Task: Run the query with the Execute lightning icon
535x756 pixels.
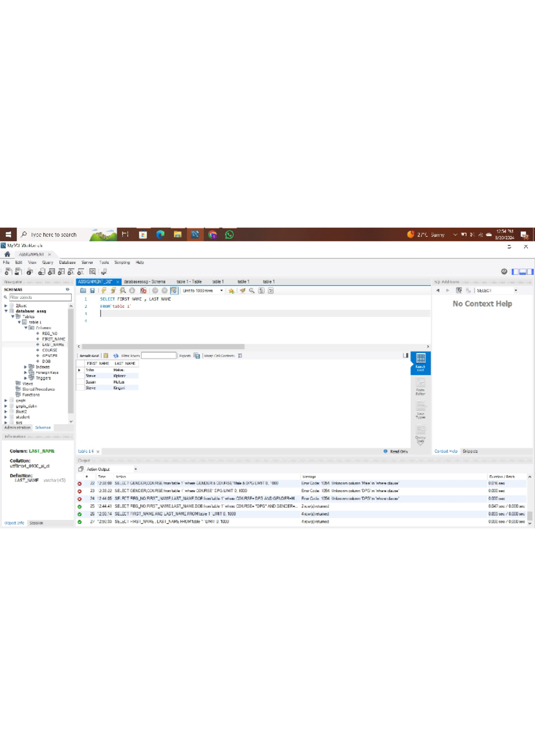Action: tap(104, 291)
